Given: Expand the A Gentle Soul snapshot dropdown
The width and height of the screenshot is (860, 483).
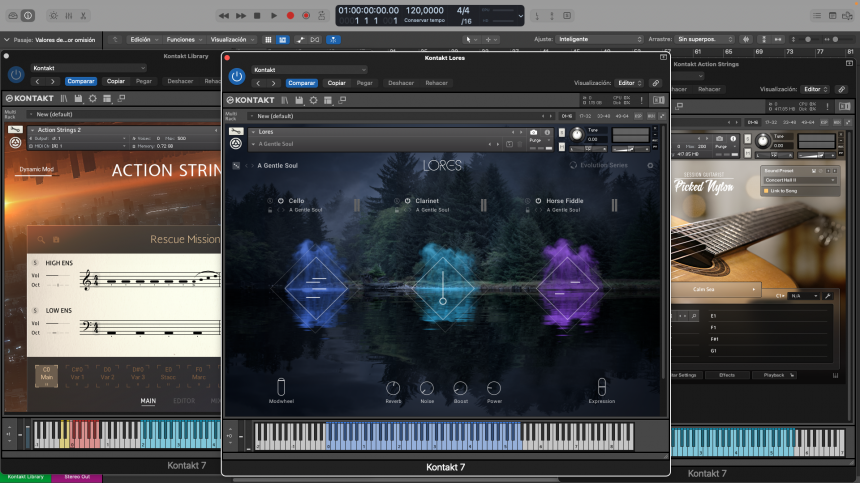Looking at the screenshot, I should (253, 144).
